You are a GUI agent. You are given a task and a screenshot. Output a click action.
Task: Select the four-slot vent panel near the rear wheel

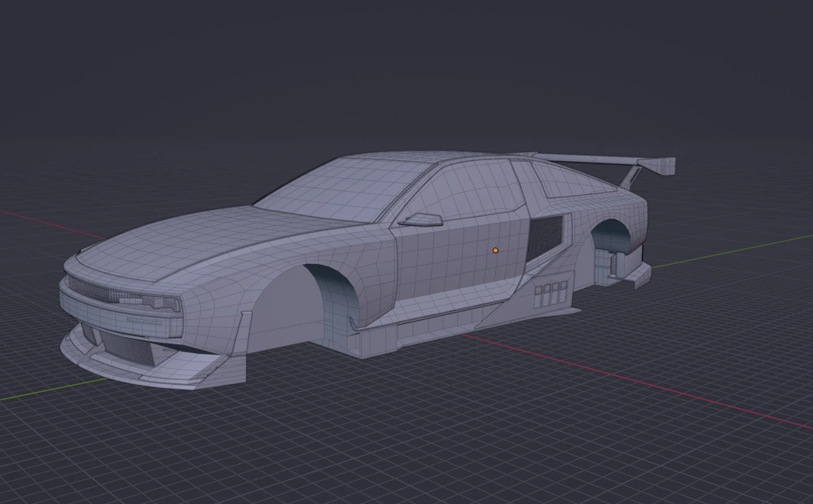(x=551, y=295)
